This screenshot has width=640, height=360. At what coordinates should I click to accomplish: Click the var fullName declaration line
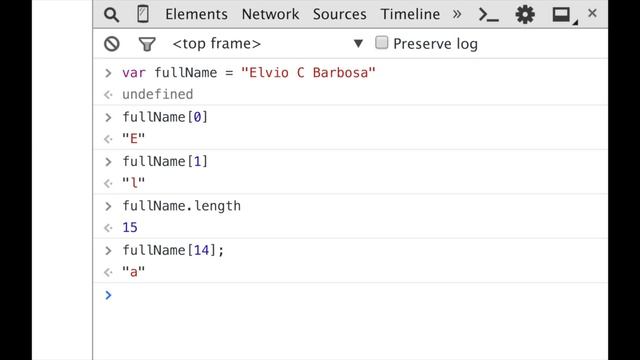coord(249,73)
